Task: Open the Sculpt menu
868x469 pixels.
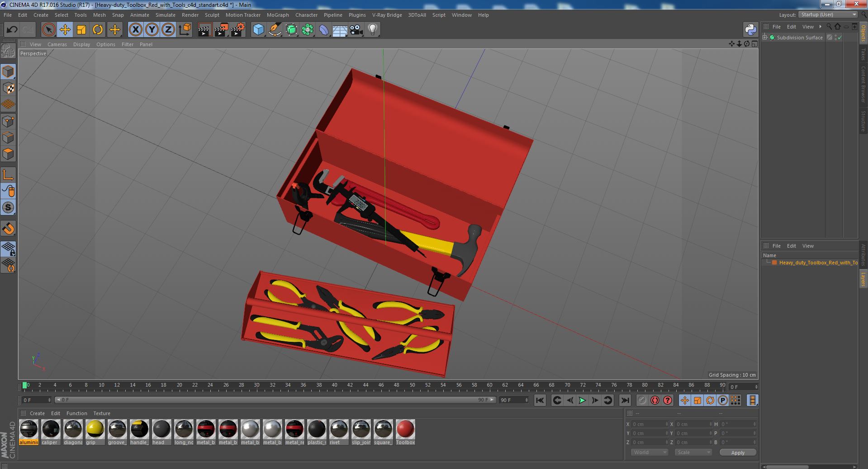Action: 212,15
